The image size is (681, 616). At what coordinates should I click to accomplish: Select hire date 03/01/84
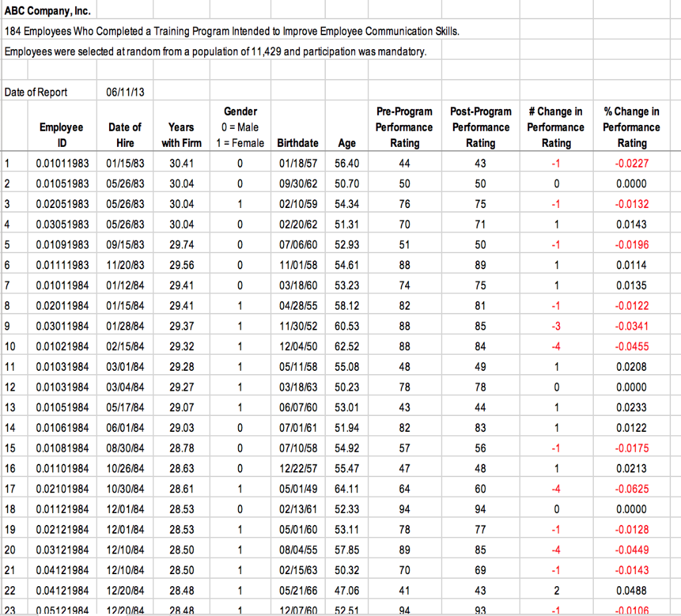(x=125, y=367)
